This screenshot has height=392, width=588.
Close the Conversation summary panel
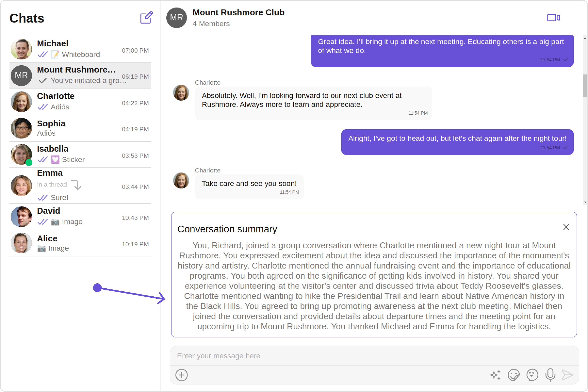[x=566, y=227]
